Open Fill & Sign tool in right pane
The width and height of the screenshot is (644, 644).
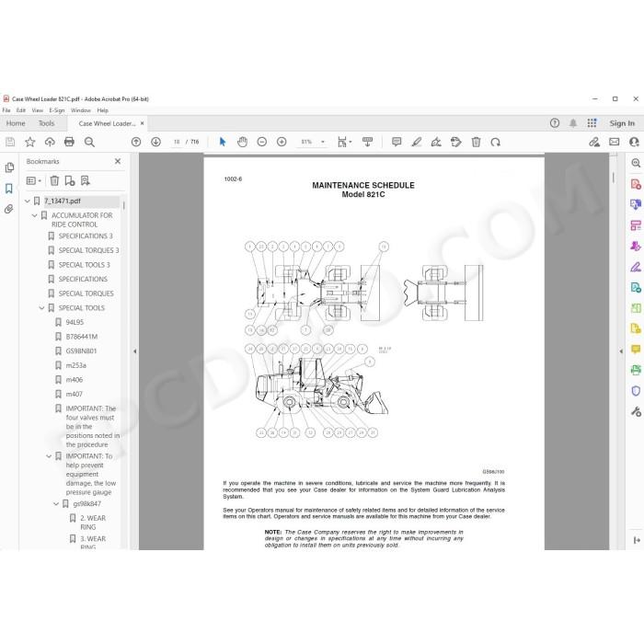pos(636,267)
